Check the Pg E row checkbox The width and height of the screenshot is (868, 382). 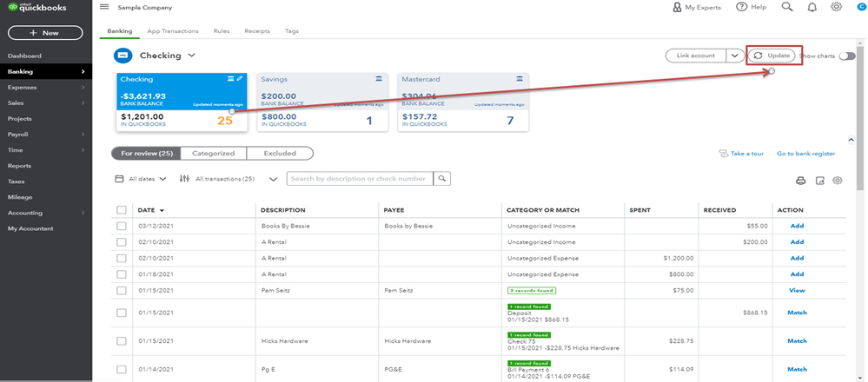122,369
